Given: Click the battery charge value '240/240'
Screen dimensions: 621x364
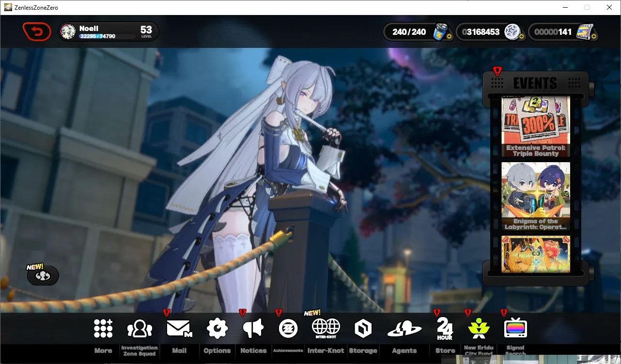Looking at the screenshot, I should coord(409,32).
